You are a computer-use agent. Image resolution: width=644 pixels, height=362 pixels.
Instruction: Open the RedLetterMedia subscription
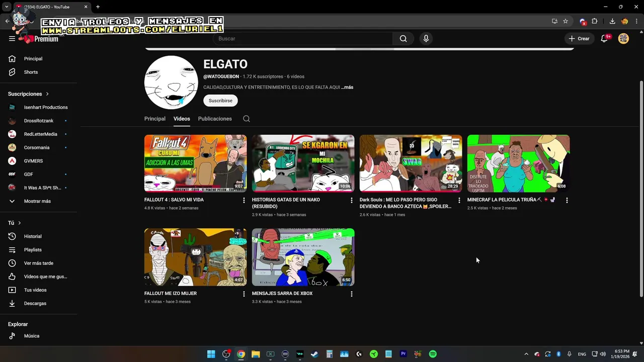(x=40, y=134)
